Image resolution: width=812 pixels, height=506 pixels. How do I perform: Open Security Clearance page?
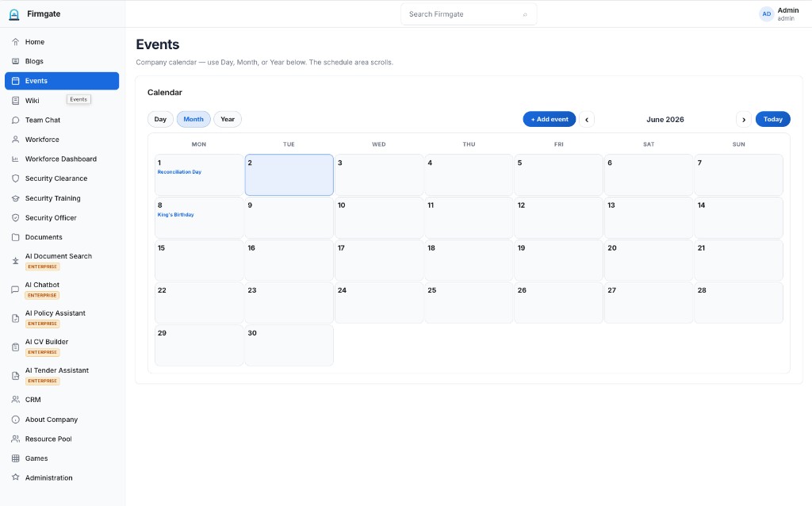(x=62, y=178)
